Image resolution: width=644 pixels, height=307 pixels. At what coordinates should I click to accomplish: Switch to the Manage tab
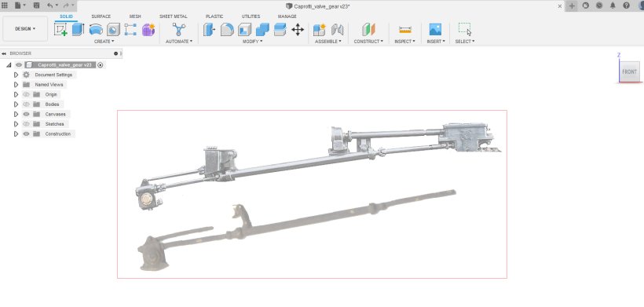click(x=287, y=16)
